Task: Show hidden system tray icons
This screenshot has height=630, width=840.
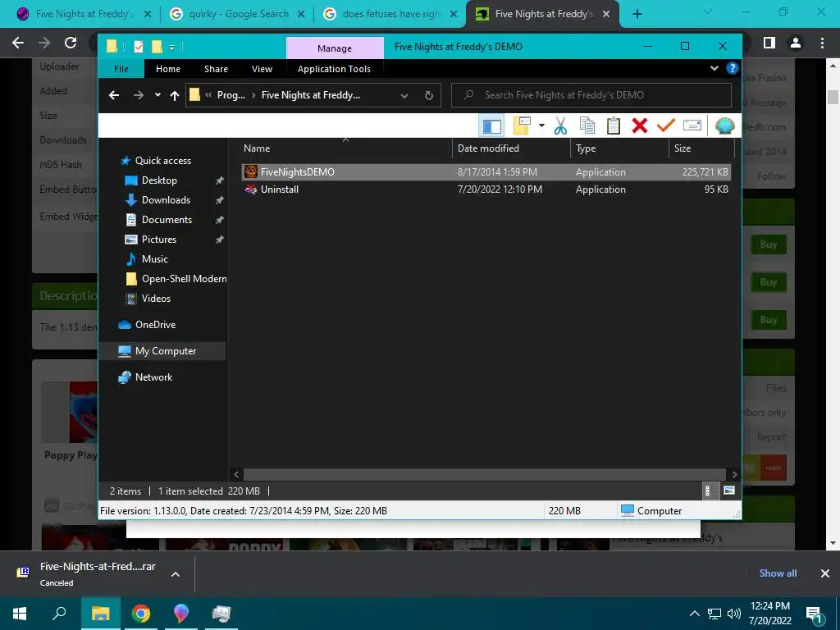Action: tap(694, 614)
